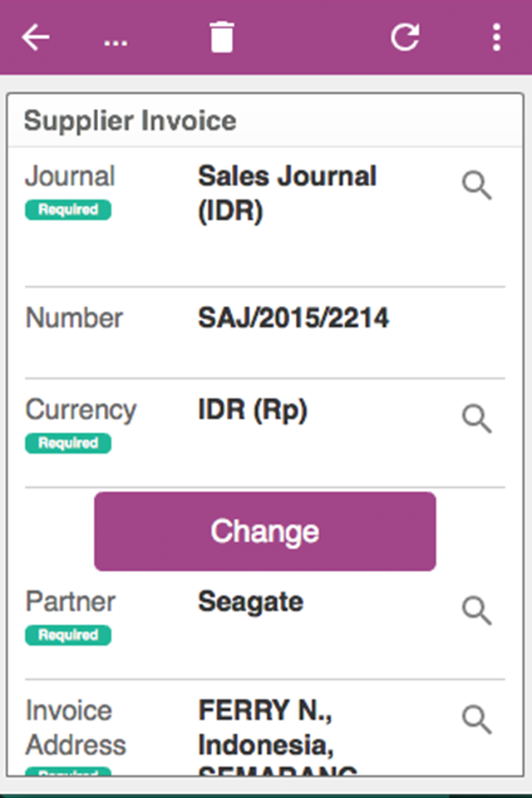
Task: Delete the invoice with the trash icon
Action: [222, 37]
